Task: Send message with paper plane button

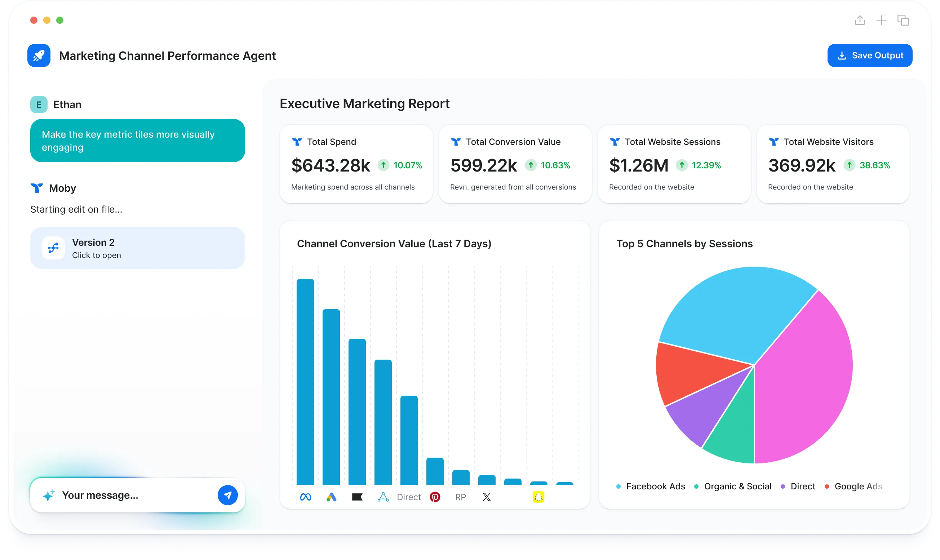Action: point(227,495)
